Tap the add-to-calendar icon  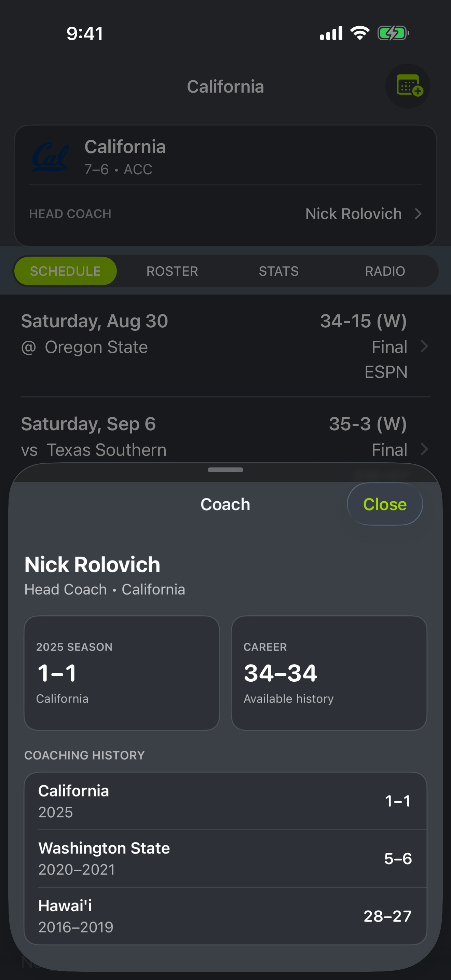(x=408, y=86)
